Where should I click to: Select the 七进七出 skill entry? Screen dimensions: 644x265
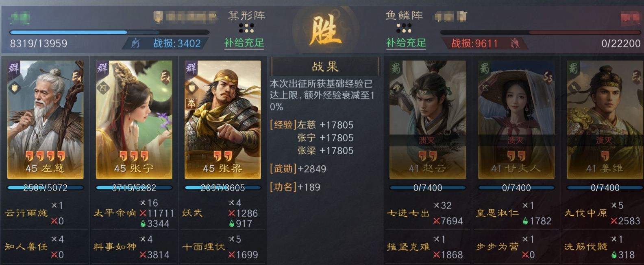pos(408,213)
